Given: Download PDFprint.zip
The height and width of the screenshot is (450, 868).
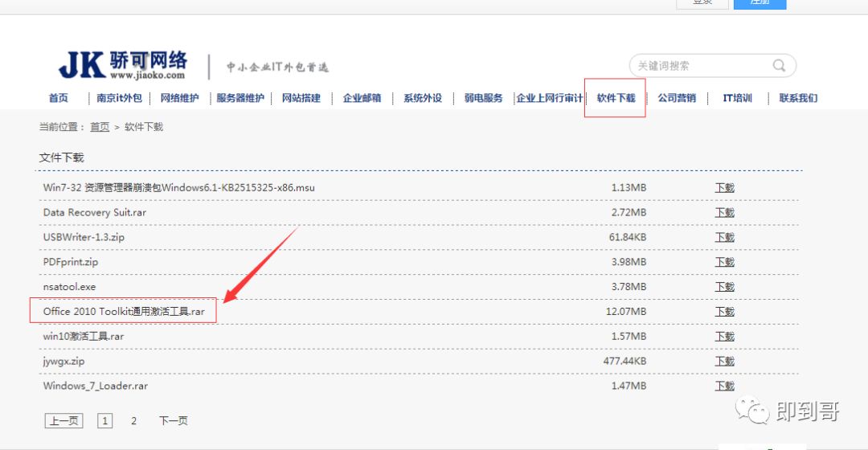Looking at the screenshot, I should 724,262.
